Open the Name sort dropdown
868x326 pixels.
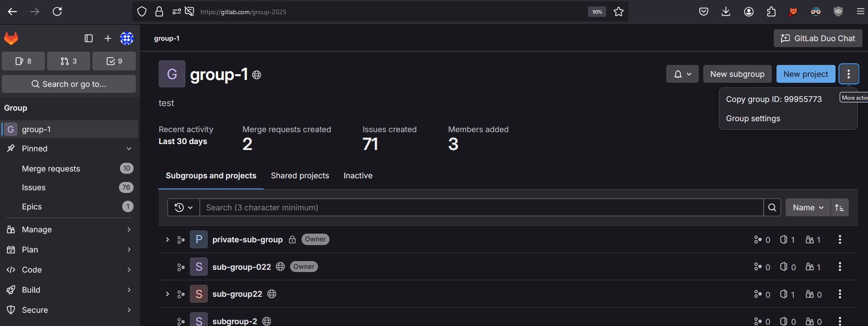click(808, 208)
